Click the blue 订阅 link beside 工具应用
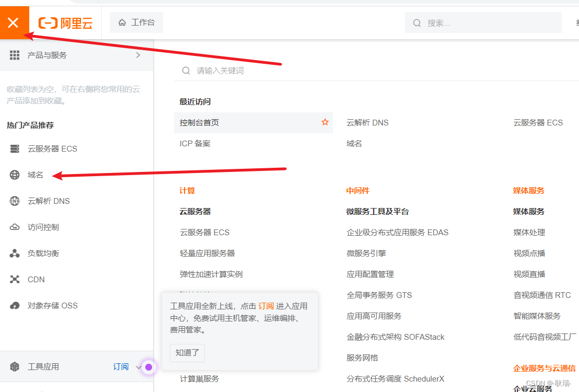Viewport: 579px width, 392px height. 121,366
